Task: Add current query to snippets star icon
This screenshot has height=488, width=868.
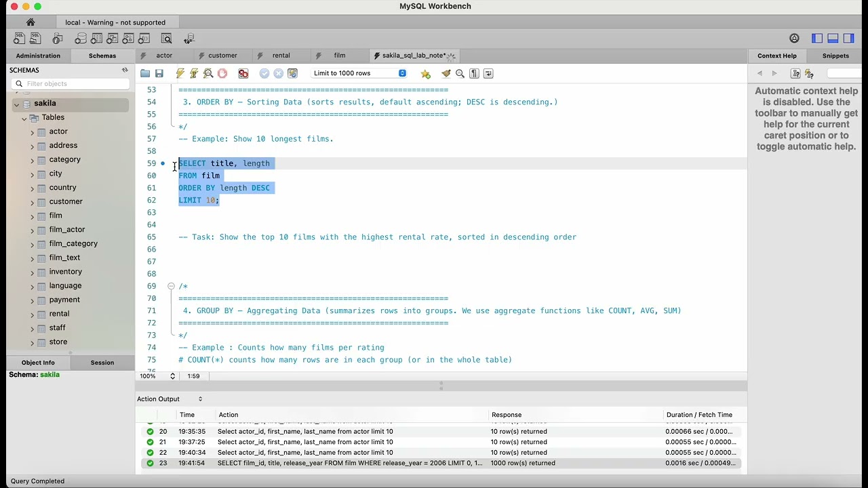Action: [x=425, y=73]
